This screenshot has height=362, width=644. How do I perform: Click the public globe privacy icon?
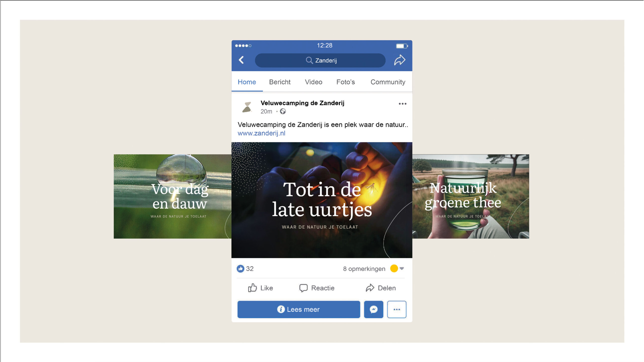pyautogui.click(x=283, y=111)
